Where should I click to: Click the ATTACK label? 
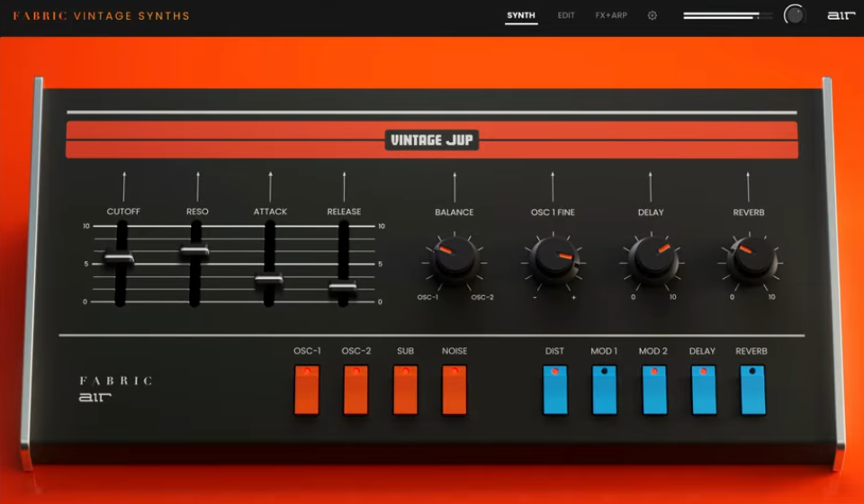pyautogui.click(x=270, y=211)
